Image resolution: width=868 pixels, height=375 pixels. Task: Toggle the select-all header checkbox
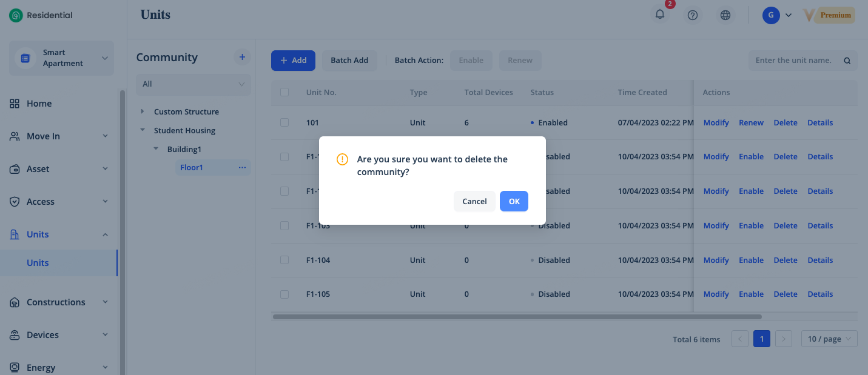click(284, 92)
